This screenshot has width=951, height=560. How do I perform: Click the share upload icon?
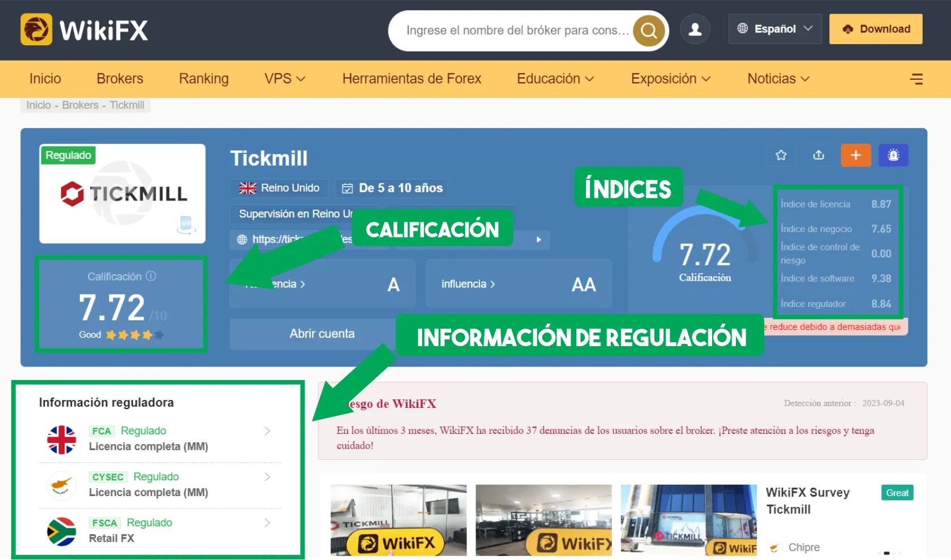(x=819, y=155)
